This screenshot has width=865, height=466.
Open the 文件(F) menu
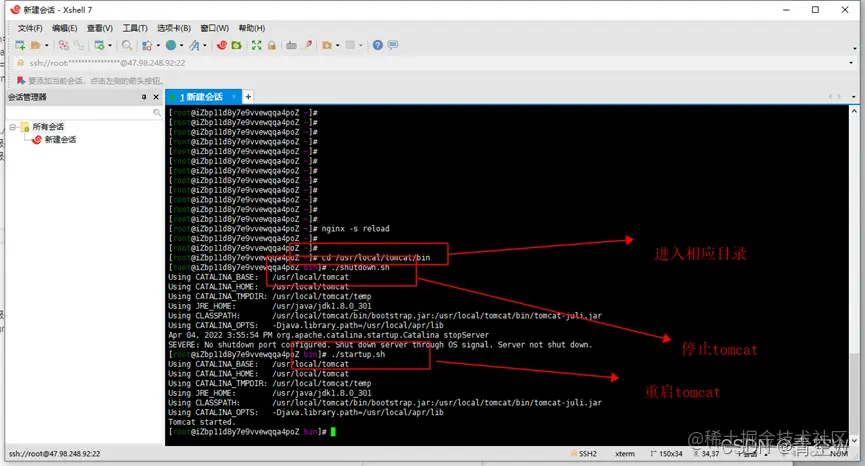(30, 28)
